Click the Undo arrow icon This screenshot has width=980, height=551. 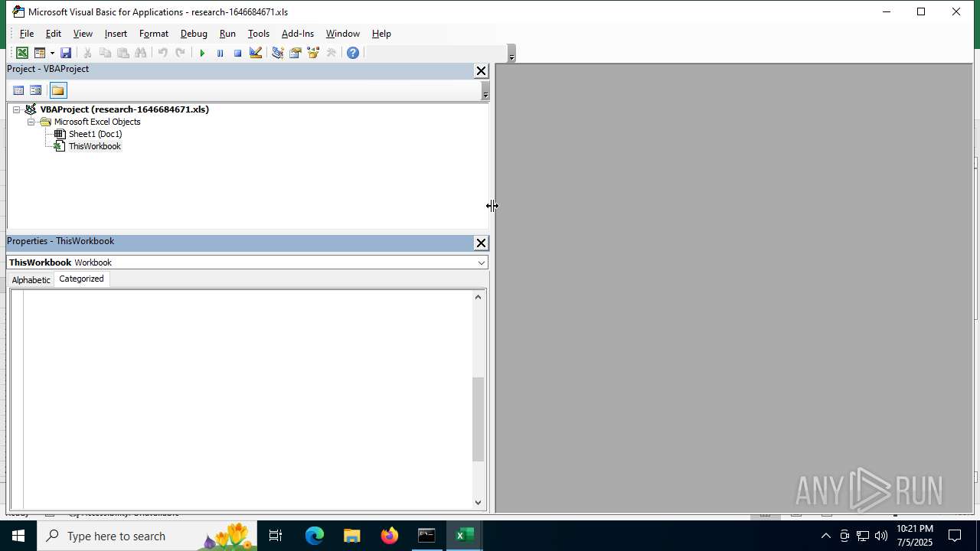point(162,53)
